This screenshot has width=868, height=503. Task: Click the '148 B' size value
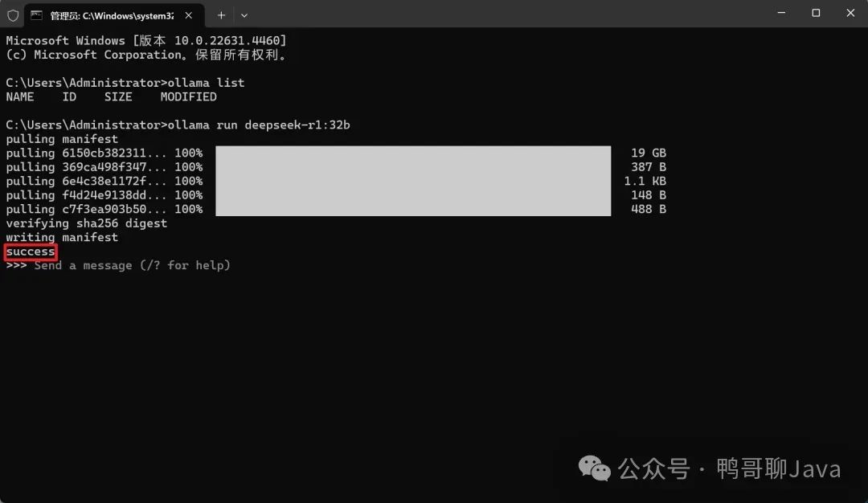tap(649, 195)
